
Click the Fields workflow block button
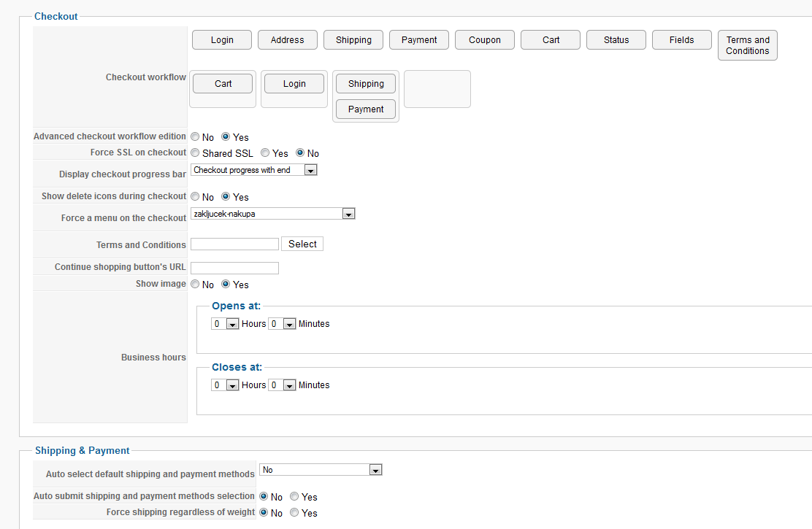[x=681, y=40]
